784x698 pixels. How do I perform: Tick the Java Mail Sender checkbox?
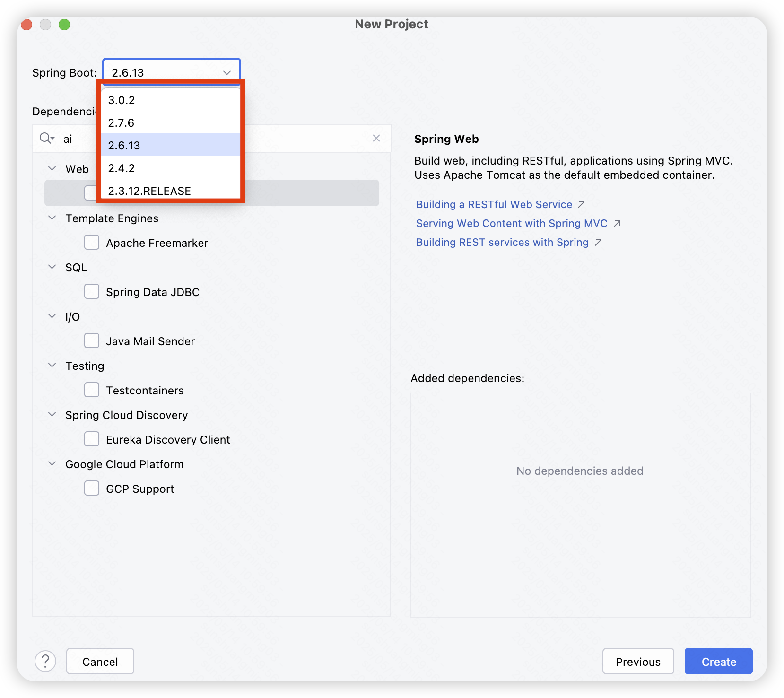click(x=92, y=340)
